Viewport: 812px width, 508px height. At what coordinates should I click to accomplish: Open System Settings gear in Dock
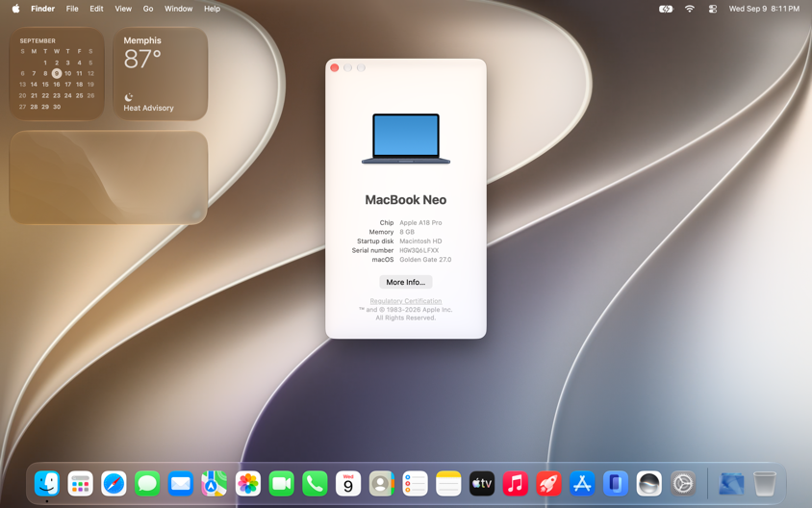tap(683, 484)
